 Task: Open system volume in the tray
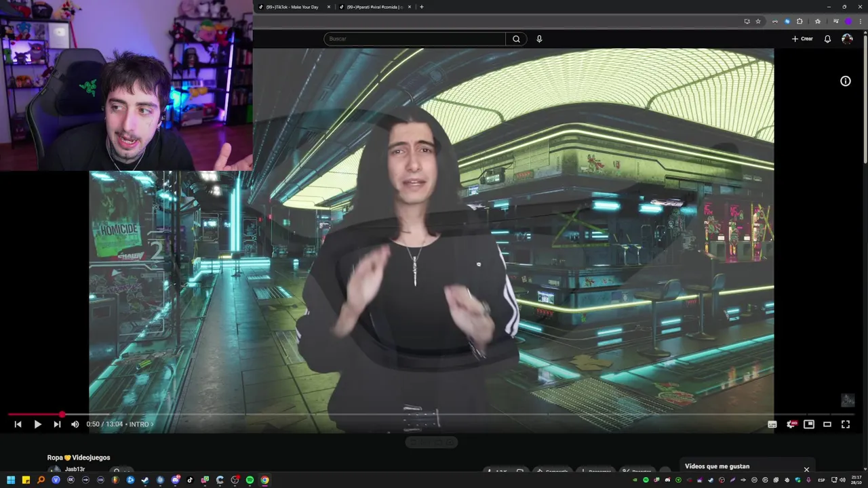[x=842, y=480]
